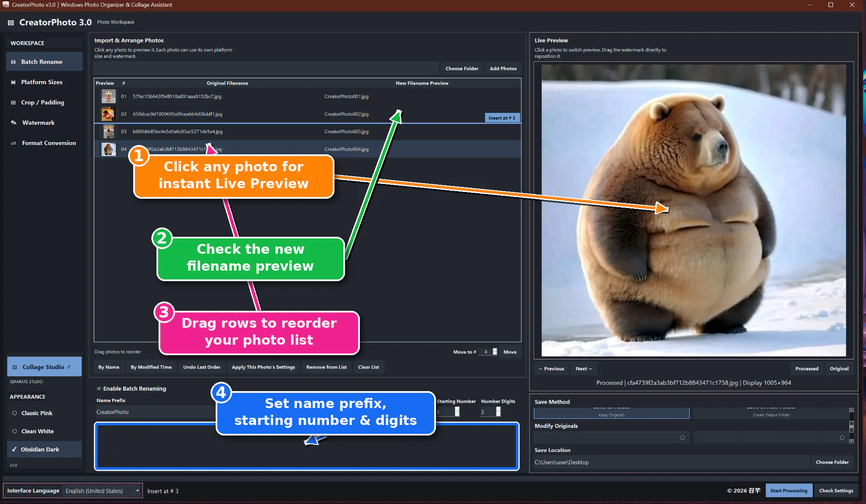Click Clear List button
This screenshot has width=866, height=504.
[368, 367]
